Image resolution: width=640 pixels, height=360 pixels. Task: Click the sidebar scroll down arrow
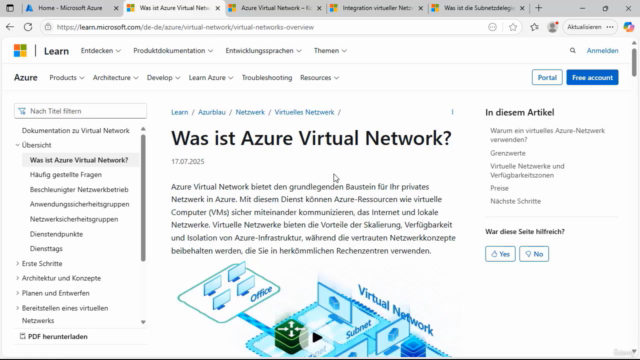pos(143,322)
